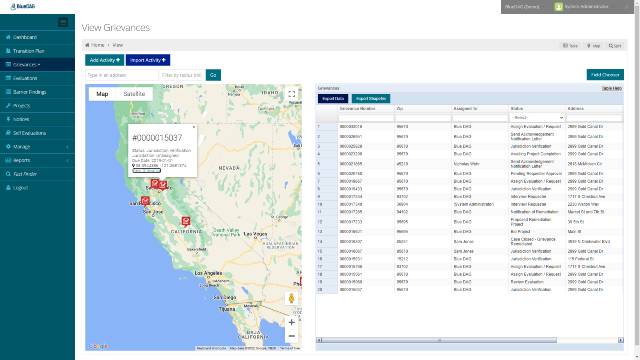This screenshot has height=360, width=640.
Task: Focus the Zip column filter box
Action: (423, 118)
